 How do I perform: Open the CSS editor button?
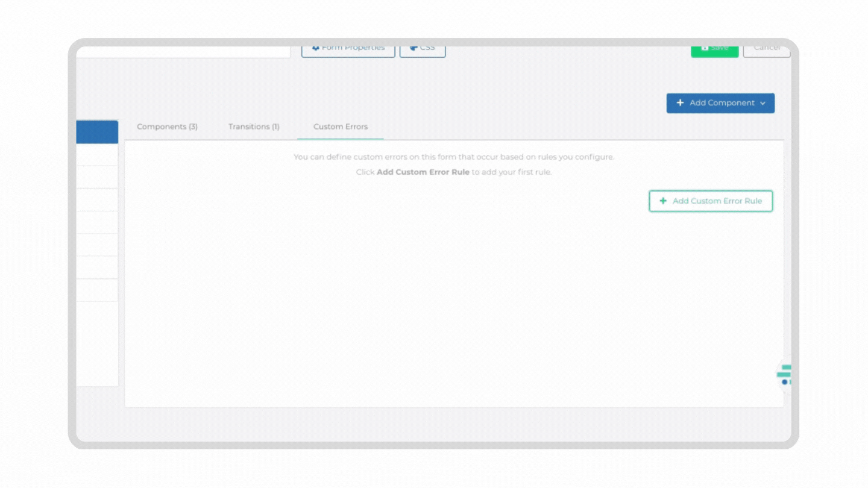pyautogui.click(x=423, y=51)
